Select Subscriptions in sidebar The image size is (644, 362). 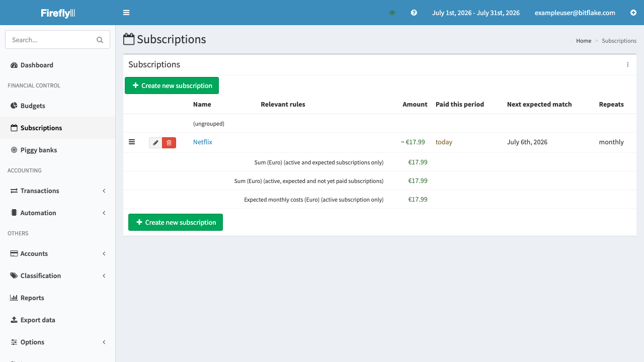pyautogui.click(x=58, y=128)
